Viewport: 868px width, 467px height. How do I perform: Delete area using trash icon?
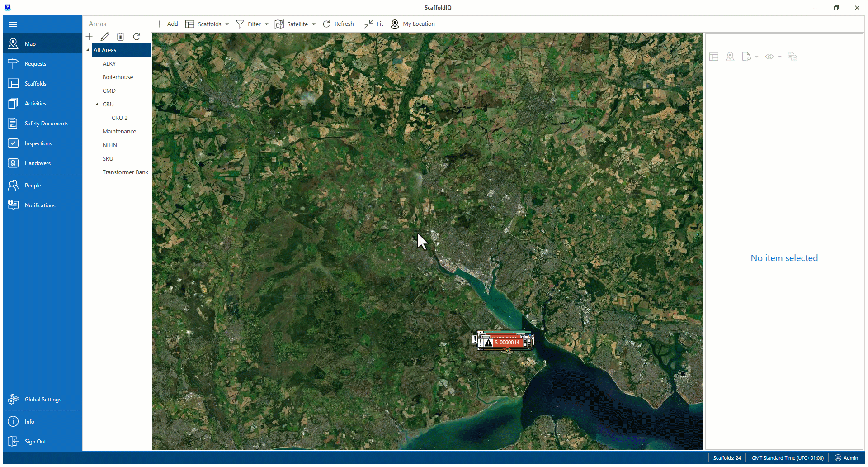point(120,37)
